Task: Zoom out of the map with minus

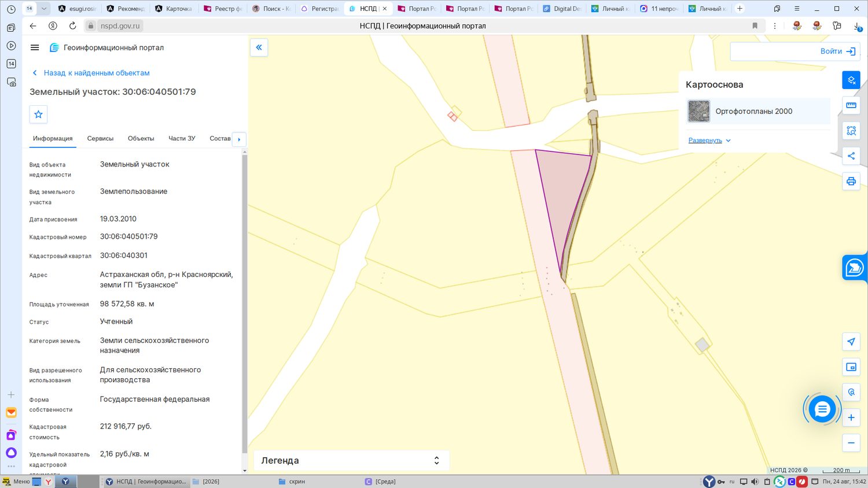Action: [x=851, y=443]
